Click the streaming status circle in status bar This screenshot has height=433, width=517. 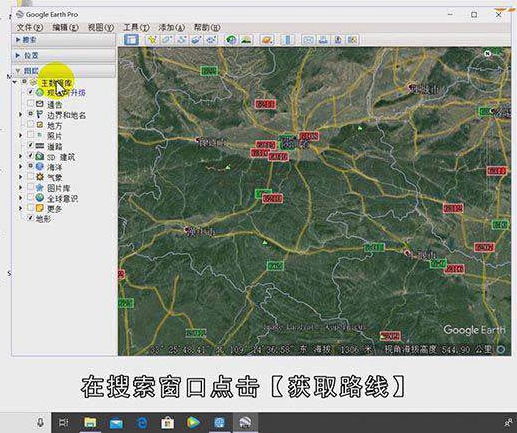click(x=501, y=349)
